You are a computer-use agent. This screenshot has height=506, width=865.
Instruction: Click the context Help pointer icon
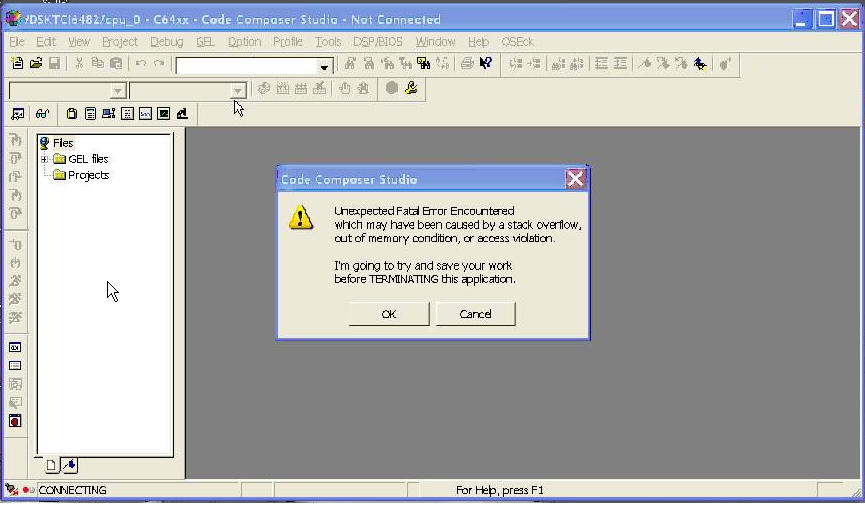pos(485,63)
